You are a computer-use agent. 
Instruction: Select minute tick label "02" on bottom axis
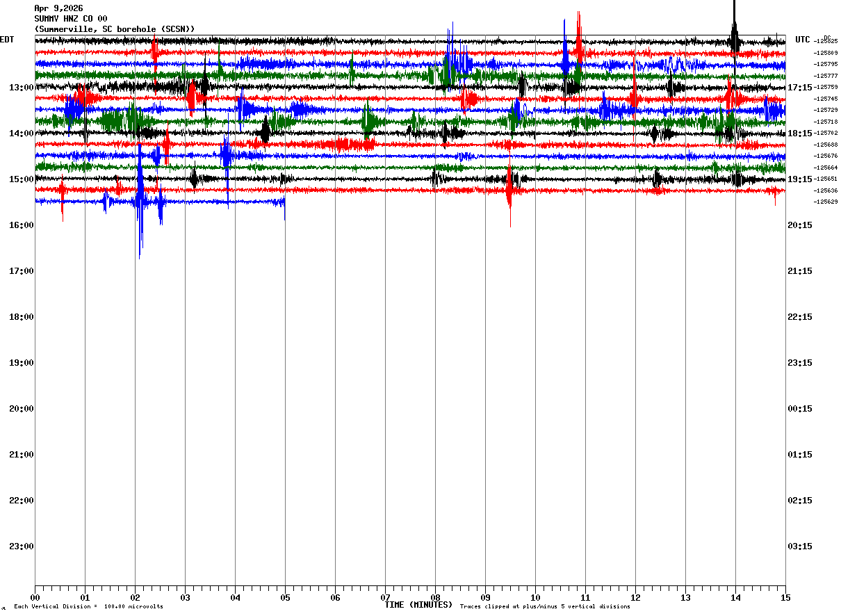(135, 597)
